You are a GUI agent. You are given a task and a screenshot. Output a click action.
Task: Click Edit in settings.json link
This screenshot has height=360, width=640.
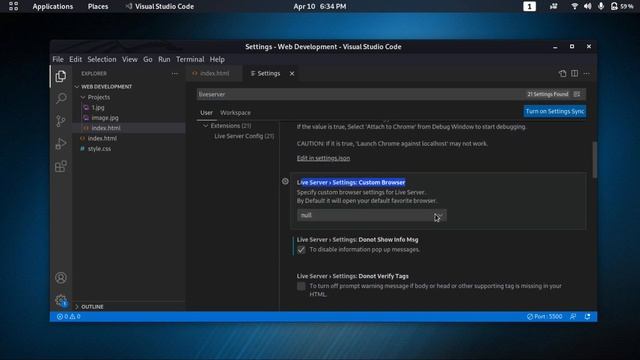coord(323,158)
